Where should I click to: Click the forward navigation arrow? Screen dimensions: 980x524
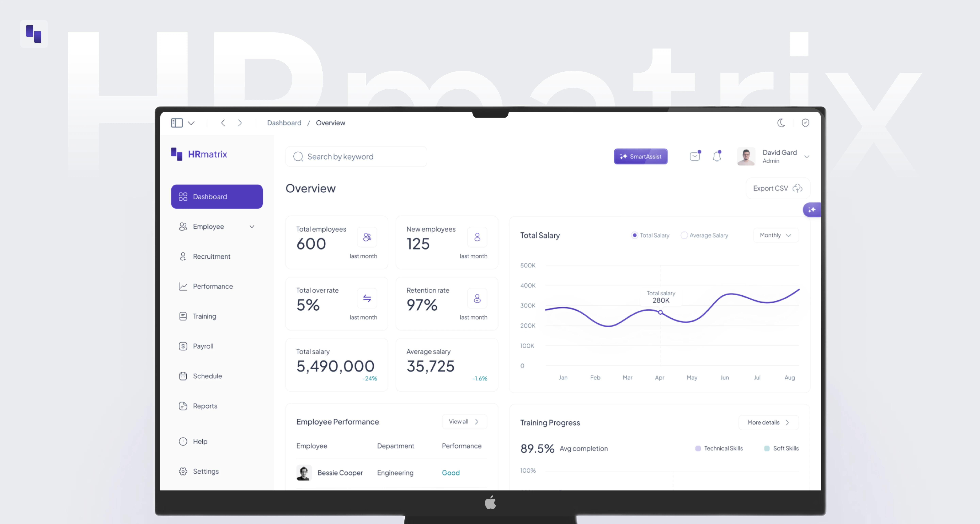(240, 122)
